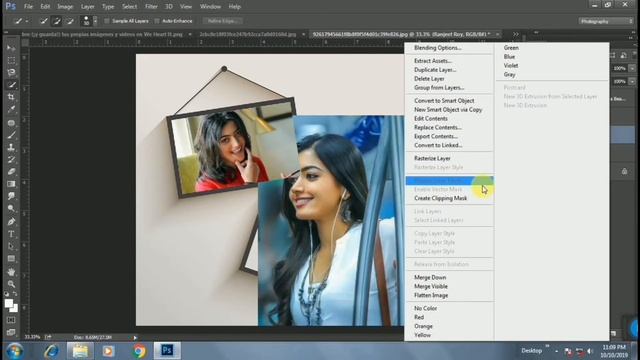
Task: Select the Spot Healing Brush tool
Action: coord(11,122)
